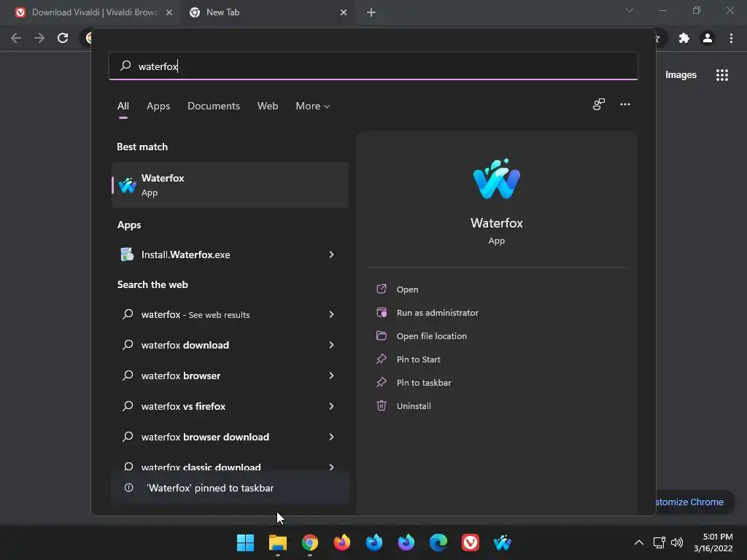Image resolution: width=747 pixels, height=560 pixels.
Task: Open the clock showing 5:01 PM
Action: click(713, 542)
